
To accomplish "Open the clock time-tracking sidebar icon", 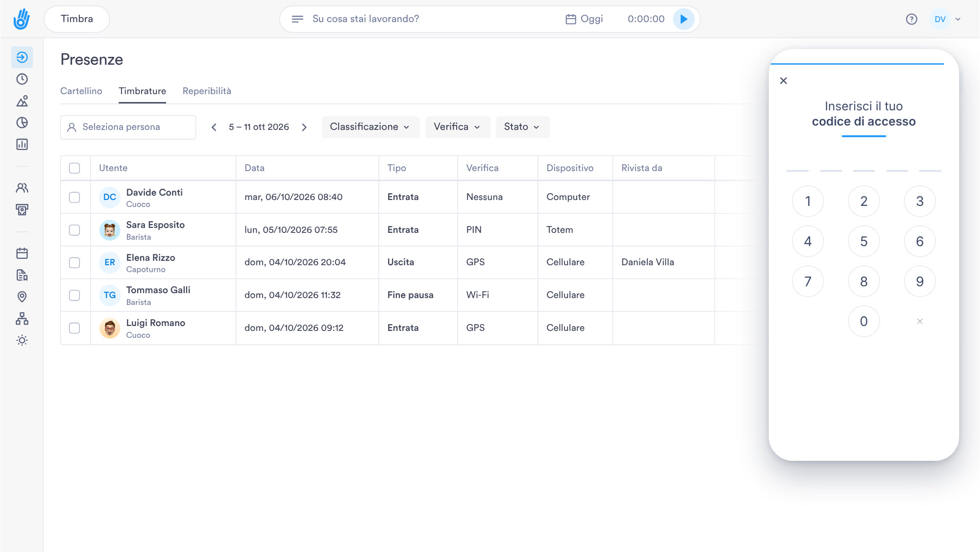I will point(22,79).
